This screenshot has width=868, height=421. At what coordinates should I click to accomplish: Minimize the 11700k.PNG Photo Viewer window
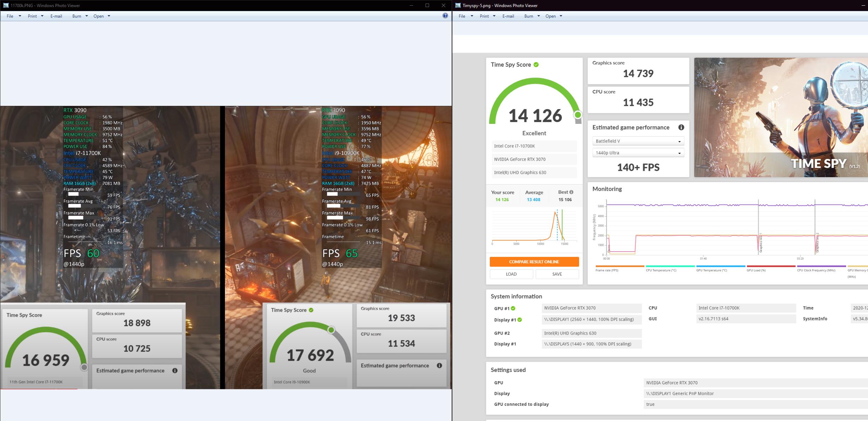pos(411,5)
